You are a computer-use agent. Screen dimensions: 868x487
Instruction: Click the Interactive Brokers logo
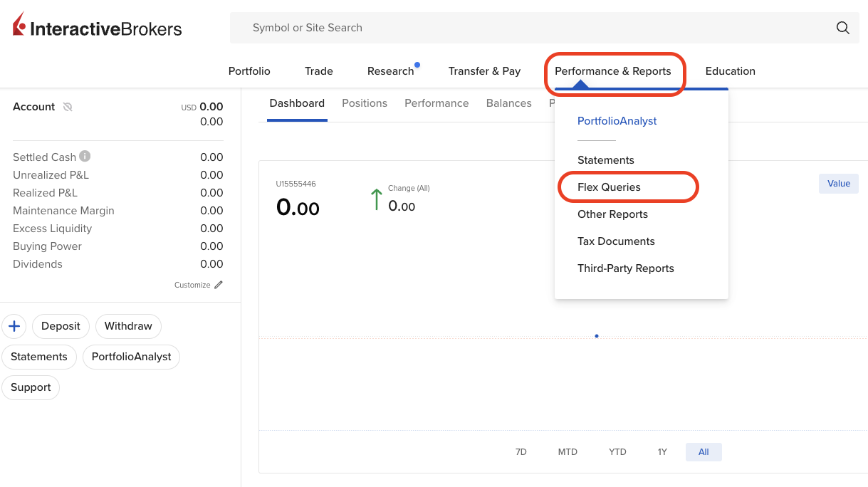[x=98, y=26]
